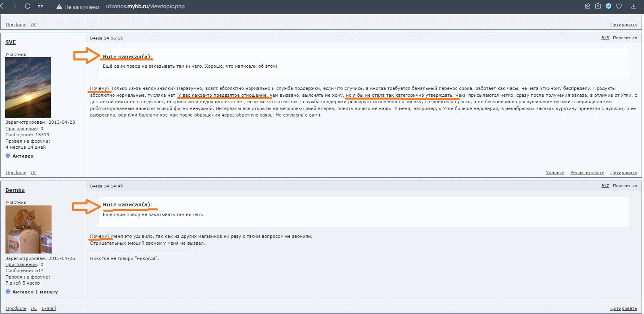Click 'Удалить' on SVE's post
The width and height of the screenshot is (644, 314).
tap(555, 173)
